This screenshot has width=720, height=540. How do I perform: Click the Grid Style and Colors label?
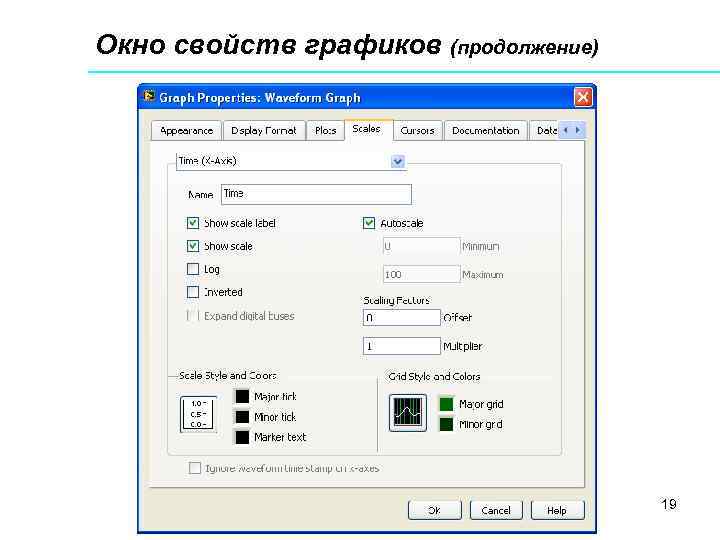point(434,377)
